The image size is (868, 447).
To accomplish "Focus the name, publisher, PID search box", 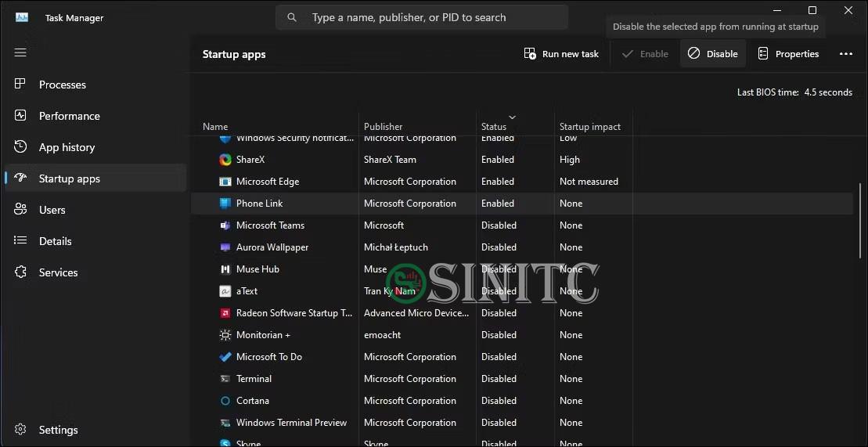I will (x=422, y=18).
